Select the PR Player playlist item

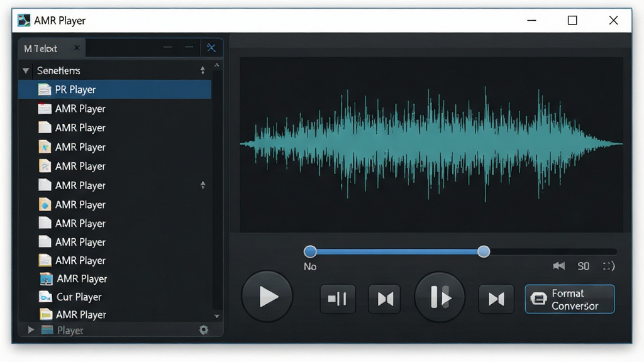click(114, 89)
